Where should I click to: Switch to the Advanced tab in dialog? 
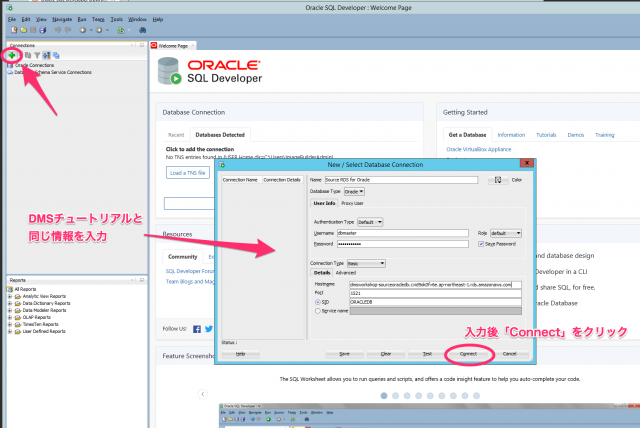pyautogui.click(x=346, y=273)
